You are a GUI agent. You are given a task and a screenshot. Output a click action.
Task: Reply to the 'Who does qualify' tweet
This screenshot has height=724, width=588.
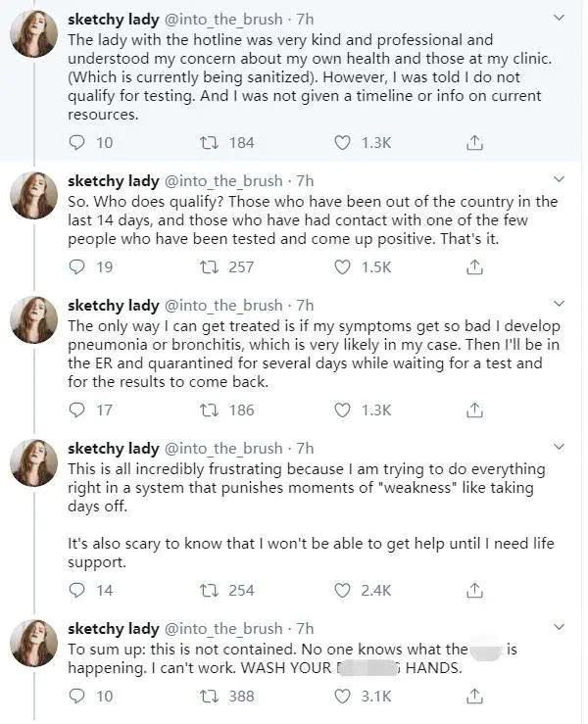[x=78, y=266]
